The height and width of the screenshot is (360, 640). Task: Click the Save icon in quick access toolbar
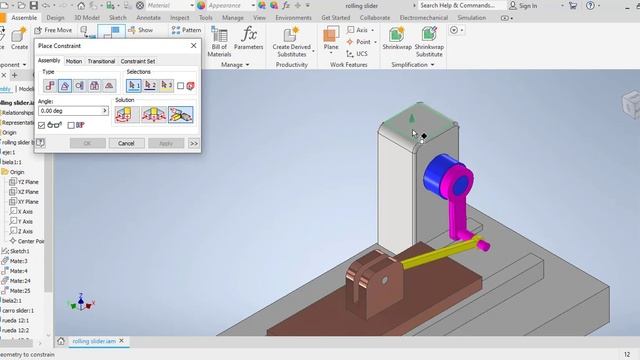[33, 5]
